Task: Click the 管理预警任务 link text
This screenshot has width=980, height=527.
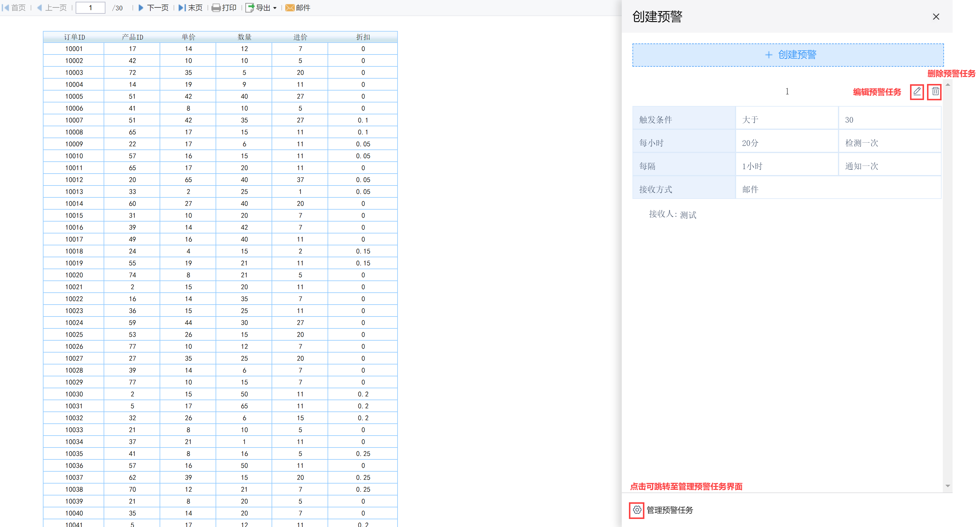Action: (x=670, y=510)
